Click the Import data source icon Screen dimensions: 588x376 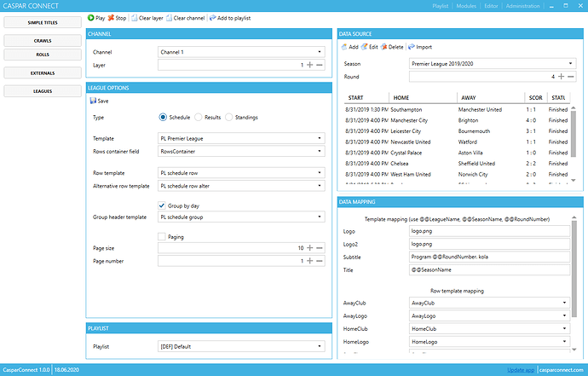click(x=412, y=47)
